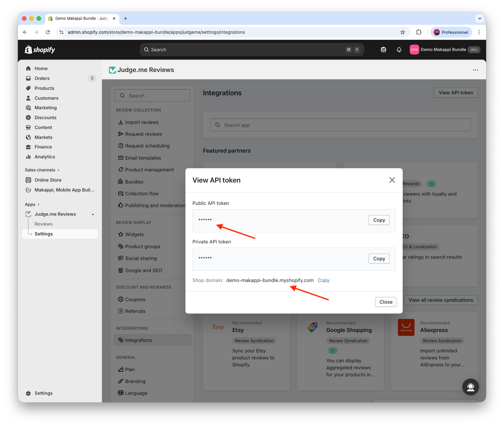
Task: Click the Close button in dialog
Action: coord(385,302)
